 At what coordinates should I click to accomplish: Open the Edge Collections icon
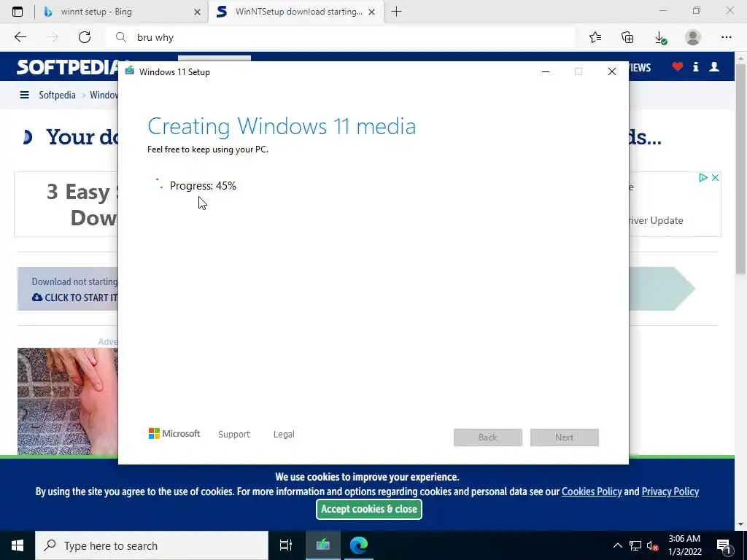(x=627, y=37)
